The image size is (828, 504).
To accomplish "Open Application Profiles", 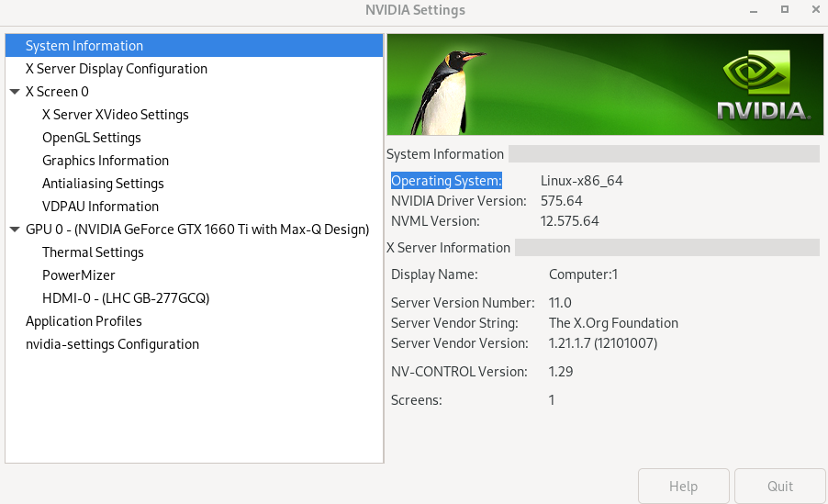I will pos(84,321).
